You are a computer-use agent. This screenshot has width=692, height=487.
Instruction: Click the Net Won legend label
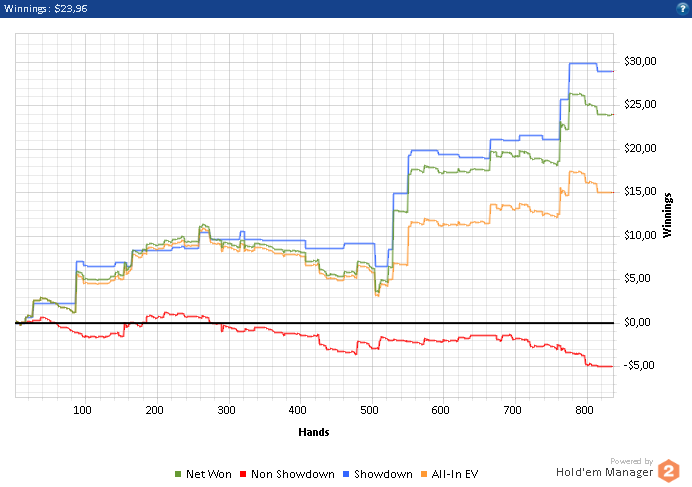click(209, 474)
